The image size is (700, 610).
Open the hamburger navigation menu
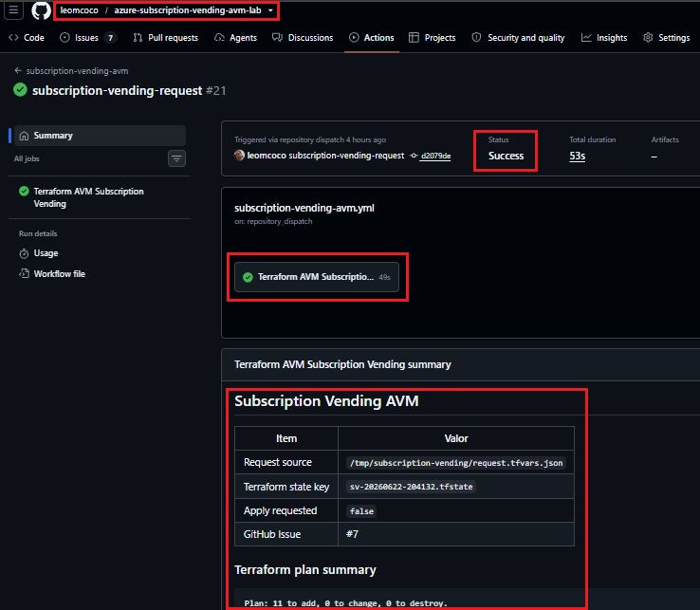coord(13,9)
